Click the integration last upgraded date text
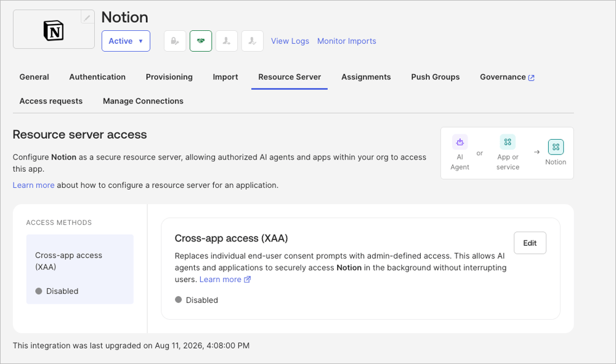The height and width of the screenshot is (364, 616). tap(131, 346)
